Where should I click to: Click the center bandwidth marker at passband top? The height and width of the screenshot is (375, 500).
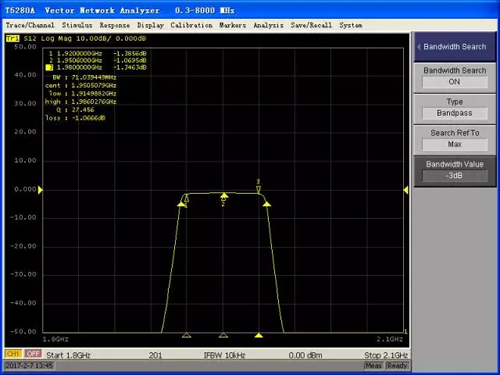click(224, 195)
